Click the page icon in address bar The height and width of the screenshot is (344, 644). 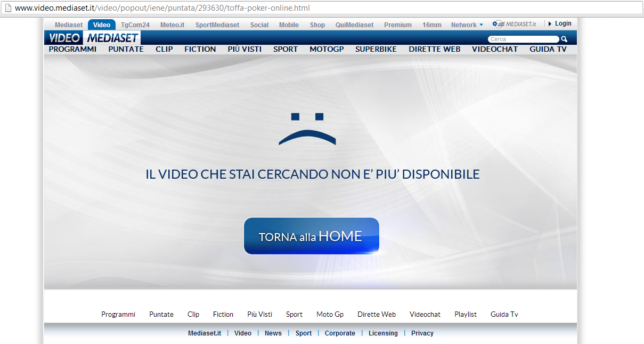(x=8, y=8)
